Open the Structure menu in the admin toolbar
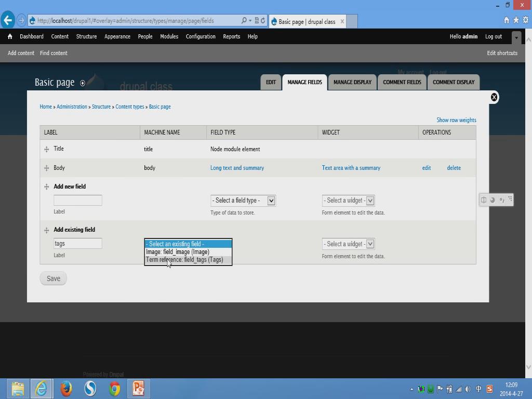This screenshot has height=399, width=532. (87, 36)
